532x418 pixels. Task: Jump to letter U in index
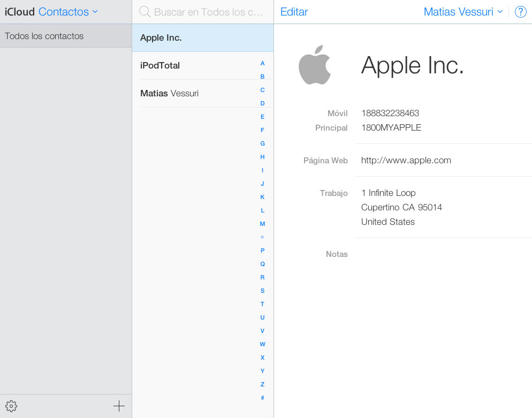pyautogui.click(x=262, y=317)
